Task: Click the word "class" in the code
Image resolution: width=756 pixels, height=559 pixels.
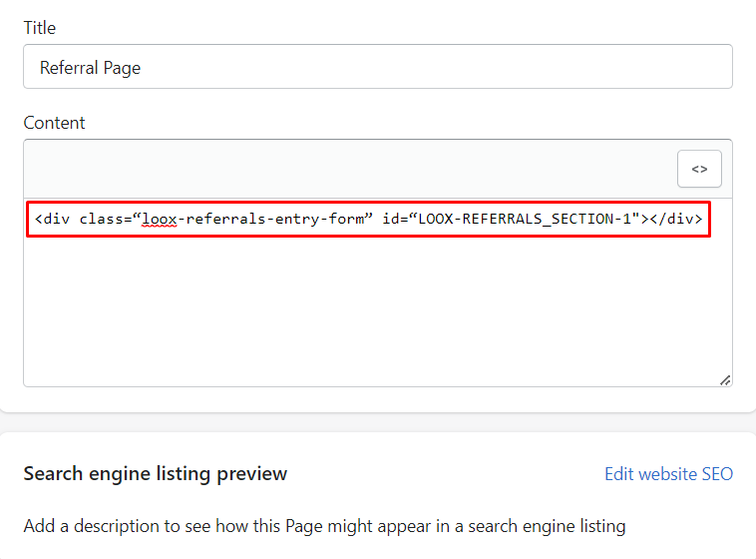Action: [100, 219]
